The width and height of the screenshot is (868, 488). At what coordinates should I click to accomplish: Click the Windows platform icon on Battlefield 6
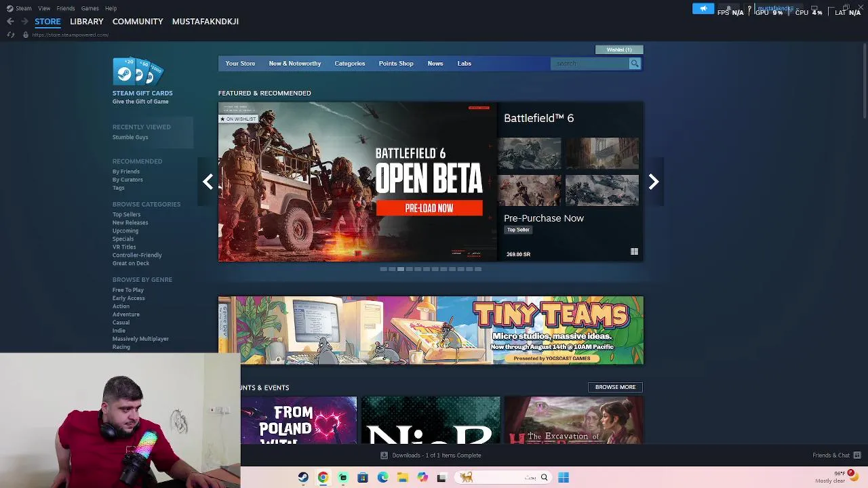[634, 252]
